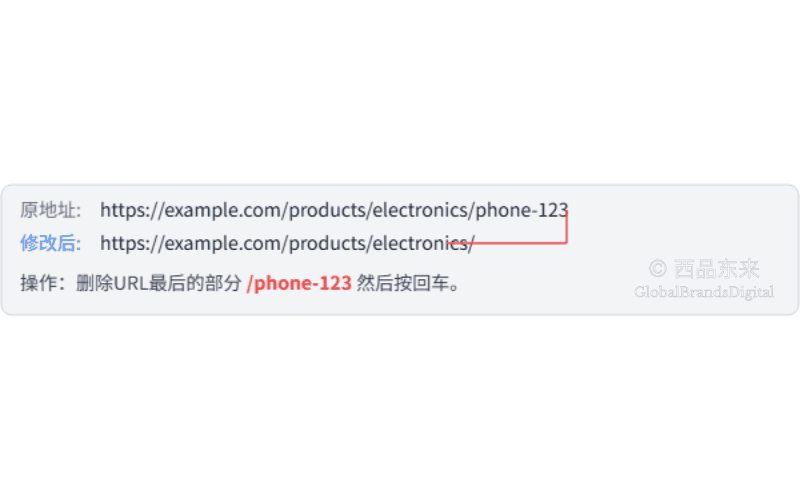Click products segment in original URL
Viewport: 800px width, 500px height.
328,210
